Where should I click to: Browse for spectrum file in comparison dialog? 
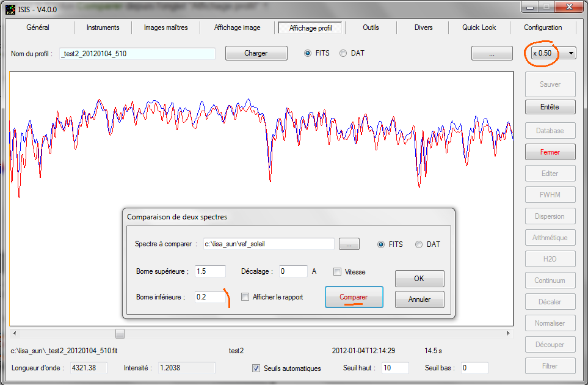pyautogui.click(x=349, y=244)
